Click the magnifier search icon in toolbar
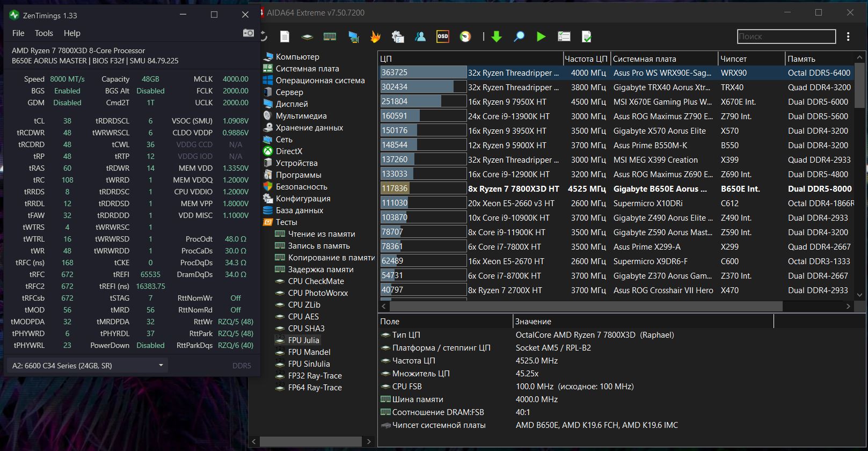This screenshot has height=451, width=868. coord(519,37)
